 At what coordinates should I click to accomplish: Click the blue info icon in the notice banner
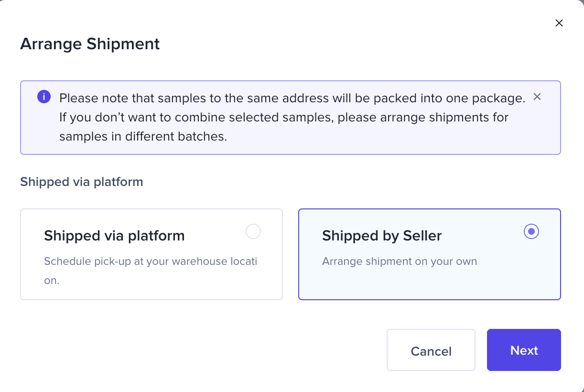(x=43, y=96)
